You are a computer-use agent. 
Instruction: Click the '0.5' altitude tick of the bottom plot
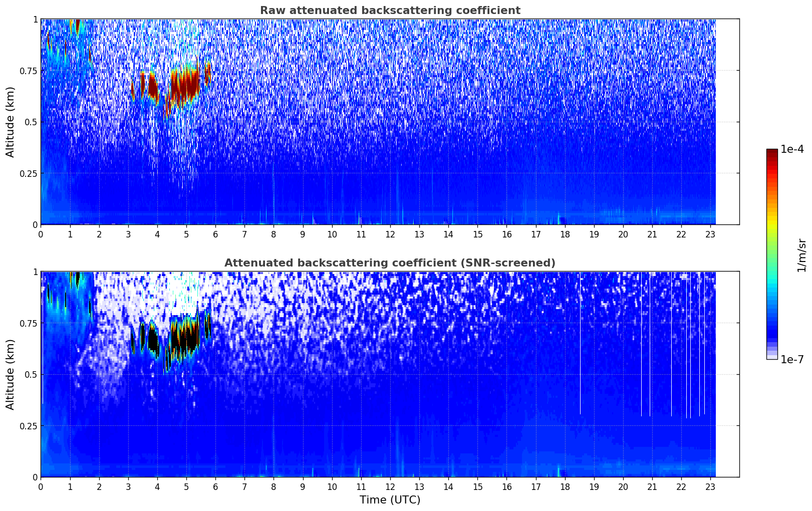point(32,374)
